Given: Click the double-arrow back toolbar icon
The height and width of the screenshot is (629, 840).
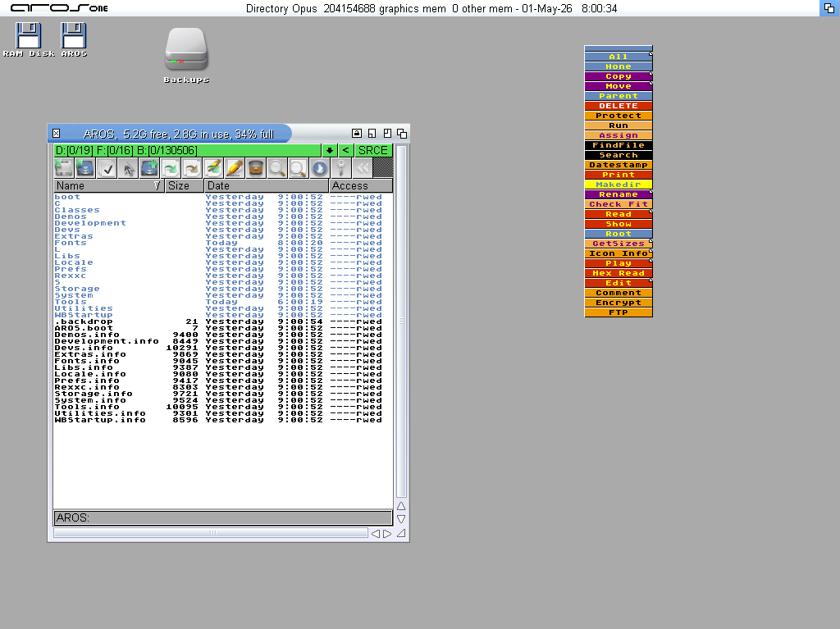Looking at the screenshot, I should click(x=362, y=168).
